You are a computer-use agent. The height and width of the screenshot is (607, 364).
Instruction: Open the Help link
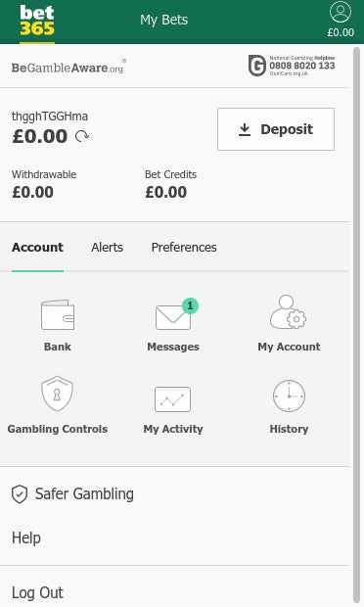[x=26, y=537]
